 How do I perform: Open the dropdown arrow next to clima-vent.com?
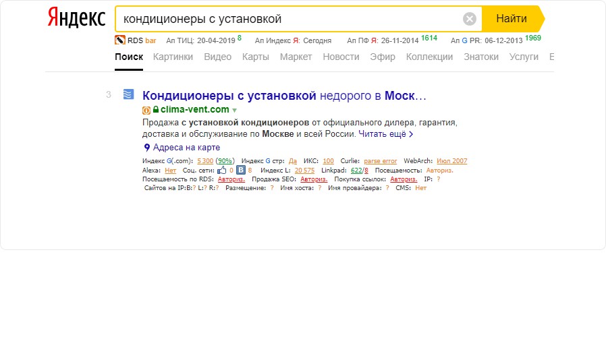coord(234,111)
